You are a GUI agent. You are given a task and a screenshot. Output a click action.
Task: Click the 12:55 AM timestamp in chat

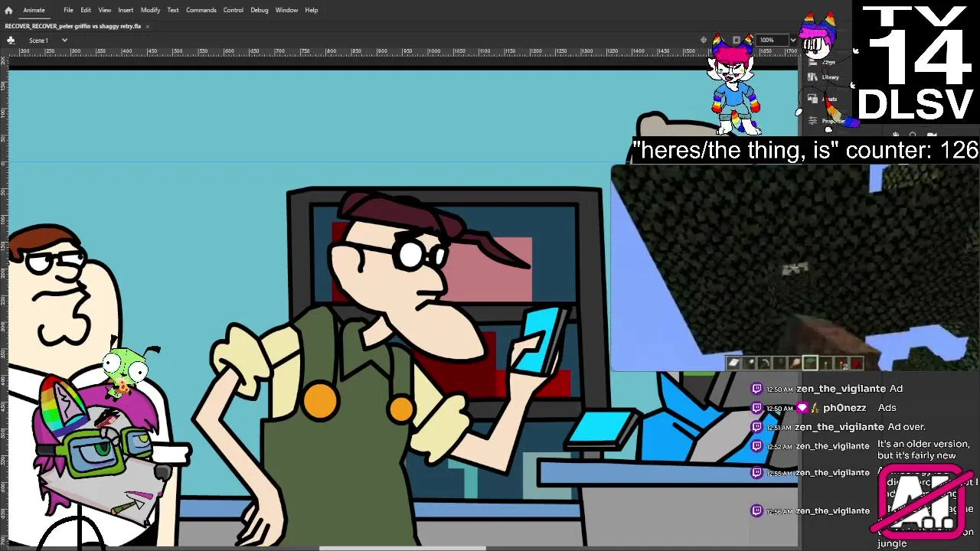778,474
